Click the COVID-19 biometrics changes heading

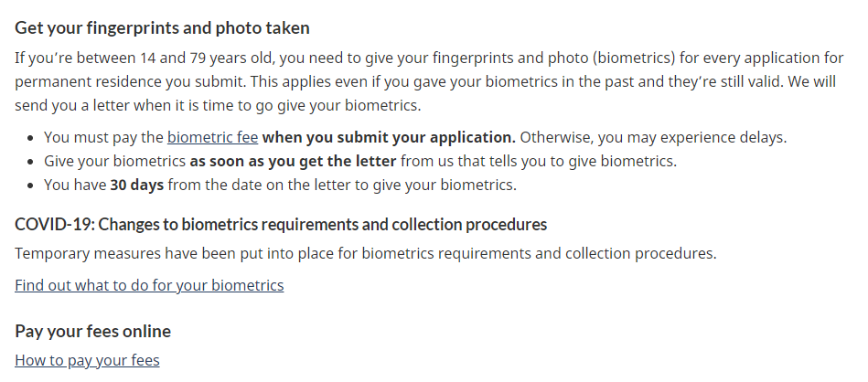tap(281, 224)
